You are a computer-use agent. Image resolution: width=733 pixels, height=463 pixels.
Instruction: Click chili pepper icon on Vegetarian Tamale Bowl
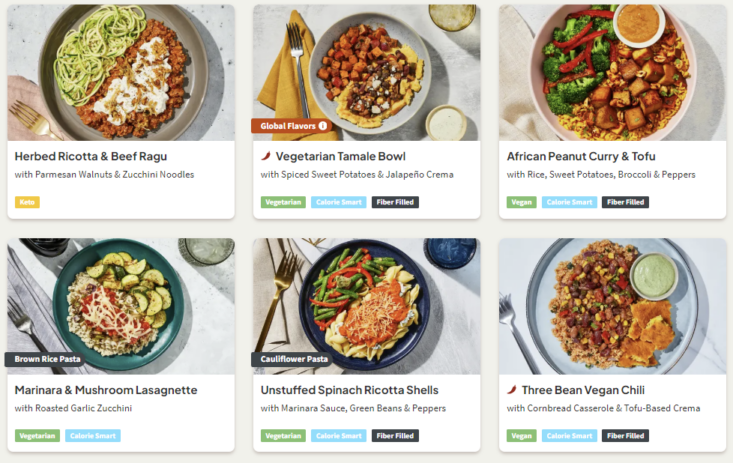coord(266,156)
